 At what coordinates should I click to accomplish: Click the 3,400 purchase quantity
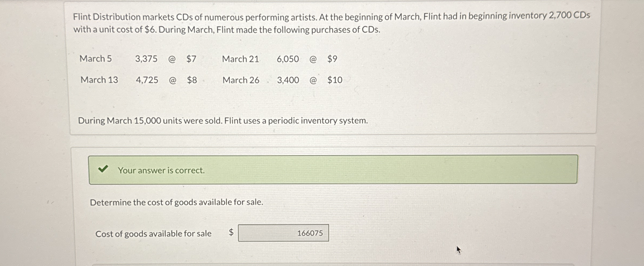(288, 80)
